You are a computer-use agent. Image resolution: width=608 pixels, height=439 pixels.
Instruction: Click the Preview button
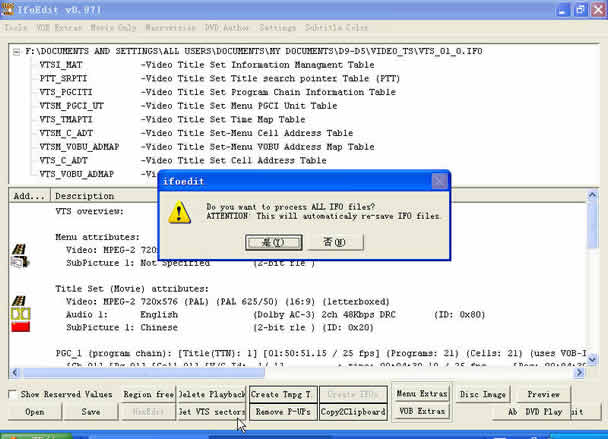tap(543, 394)
